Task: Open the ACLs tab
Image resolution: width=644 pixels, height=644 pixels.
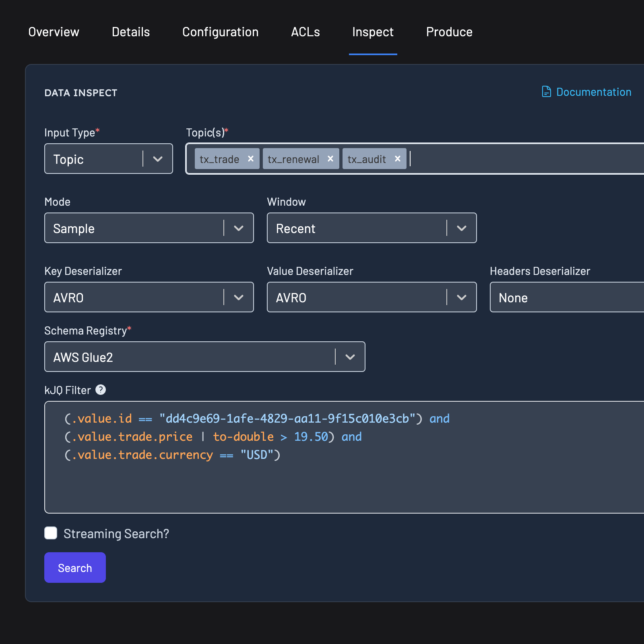Action: (305, 32)
